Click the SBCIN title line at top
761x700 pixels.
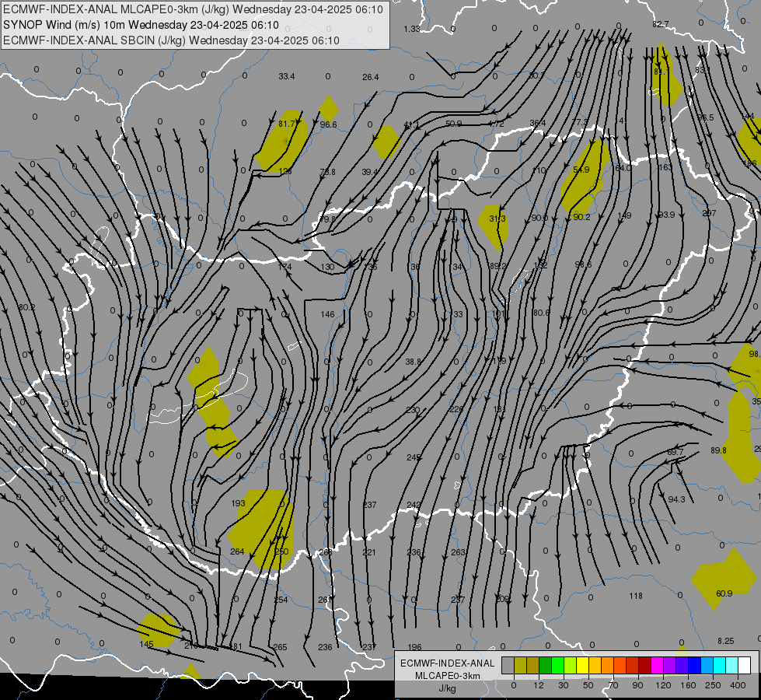pyautogui.click(x=171, y=40)
